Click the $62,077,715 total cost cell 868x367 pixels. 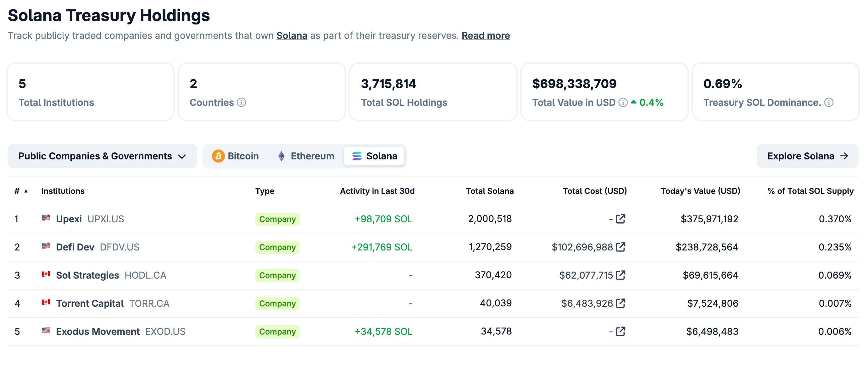tap(586, 276)
